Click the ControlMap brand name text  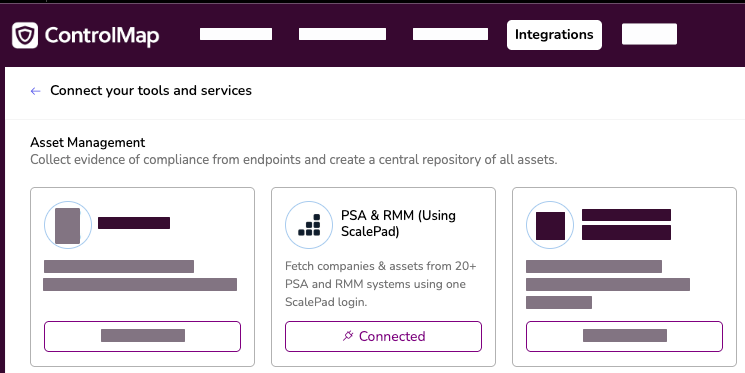coord(102,36)
